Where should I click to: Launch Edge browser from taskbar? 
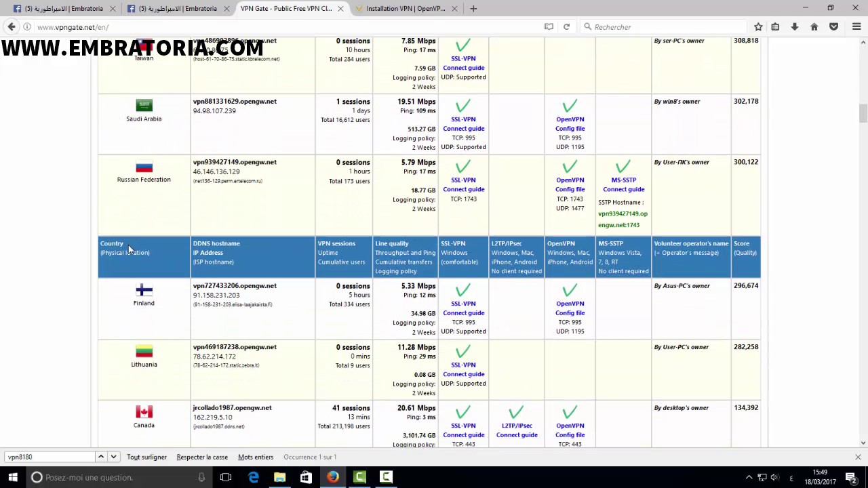click(254, 477)
